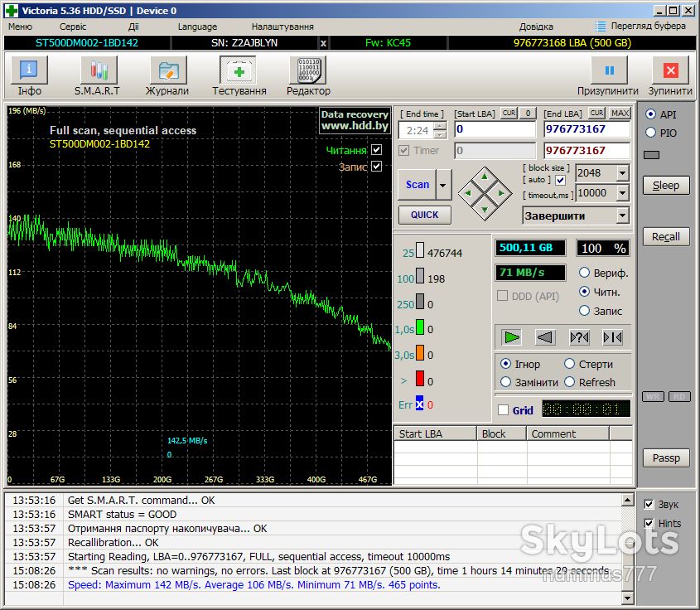Click the QUICK scan button
Viewport: 700px width, 610px height.
click(424, 215)
